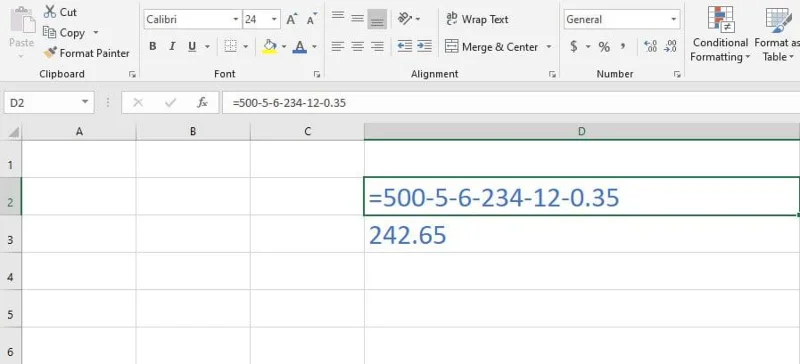
Task: Select row 3 header
Action: click(11, 234)
